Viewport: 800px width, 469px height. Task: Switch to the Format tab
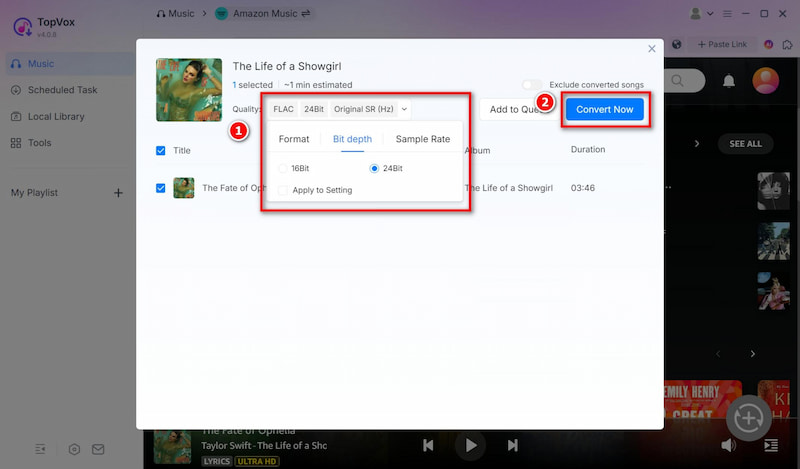(294, 139)
